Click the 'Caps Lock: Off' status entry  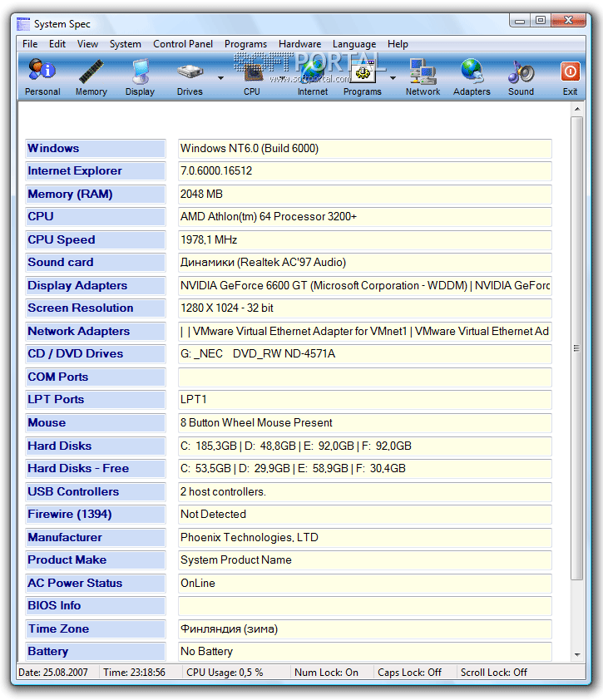(x=409, y=673)
